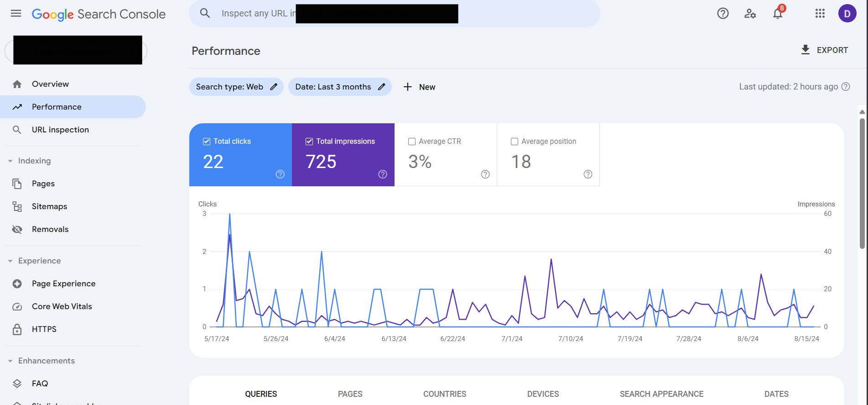Click the plus icon beside New
This screenshot has width=868, height=405.
408,87
